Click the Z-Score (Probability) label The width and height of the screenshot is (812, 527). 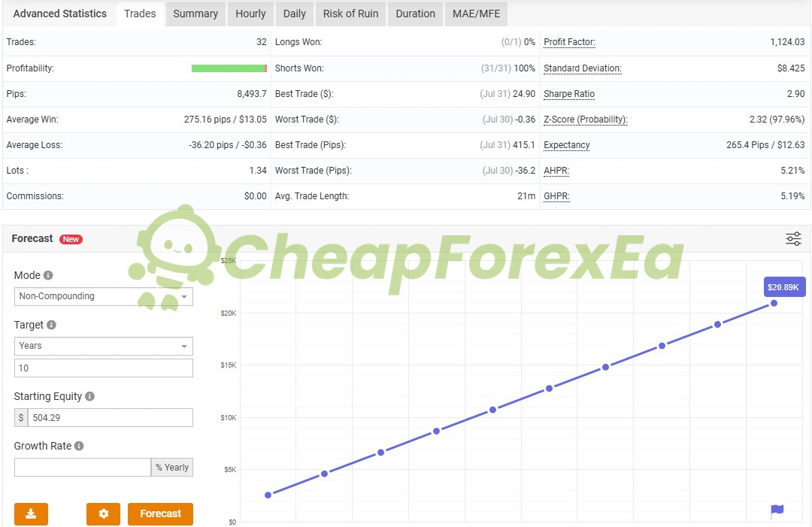pyautogui.click(x=586, y=120)
